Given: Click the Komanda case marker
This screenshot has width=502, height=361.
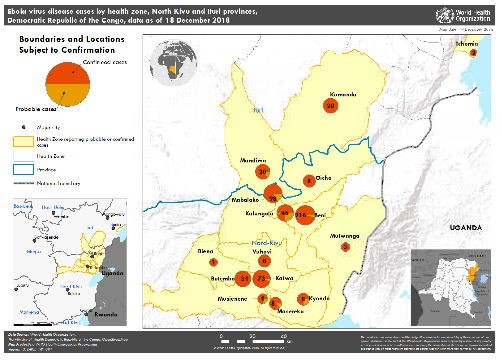Looking at the screenshot, I should [330, 106].
